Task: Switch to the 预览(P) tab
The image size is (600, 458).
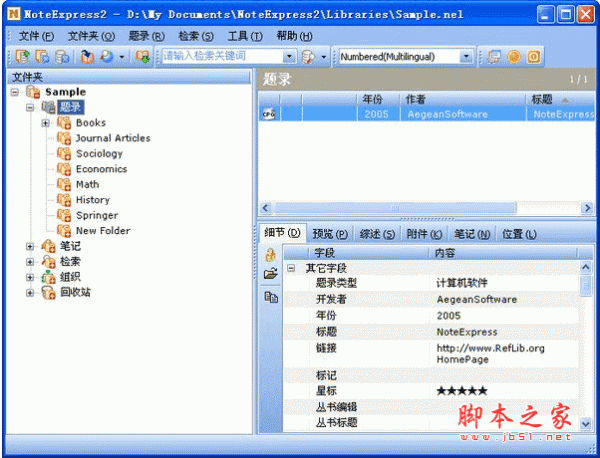Action: pyautogui.click(x=330, y=234)
